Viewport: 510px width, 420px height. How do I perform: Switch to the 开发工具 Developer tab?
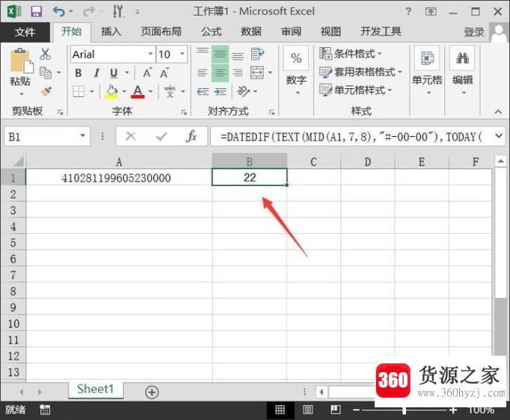click(381, 31)
